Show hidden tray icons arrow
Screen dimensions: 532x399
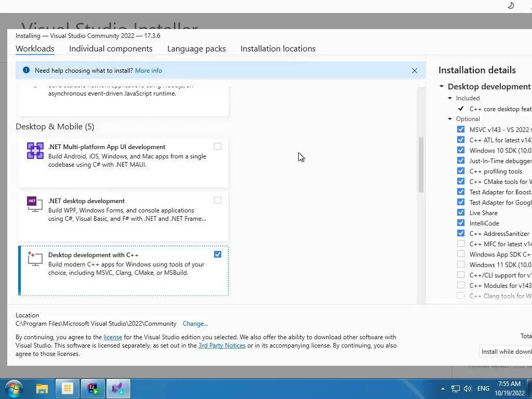tap(443, 389)
